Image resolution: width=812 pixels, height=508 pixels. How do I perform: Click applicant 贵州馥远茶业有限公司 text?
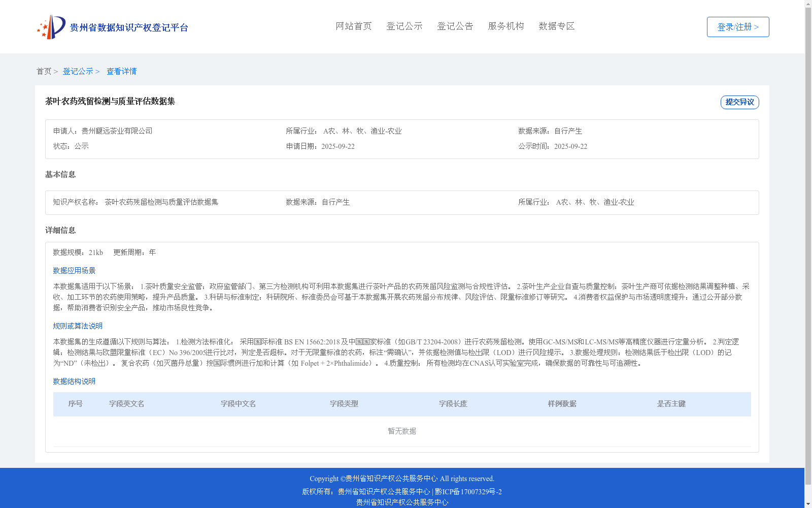coord(117,131)
